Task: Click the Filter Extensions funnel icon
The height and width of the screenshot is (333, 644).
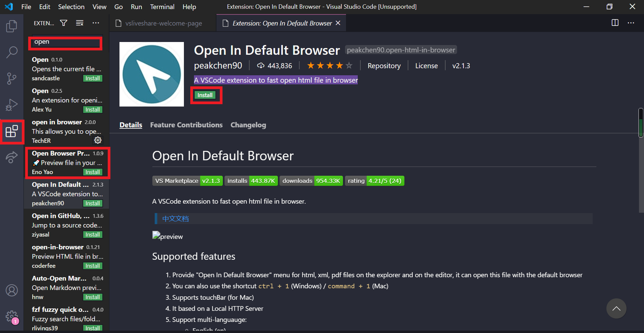Action: [x=63, y=23]
